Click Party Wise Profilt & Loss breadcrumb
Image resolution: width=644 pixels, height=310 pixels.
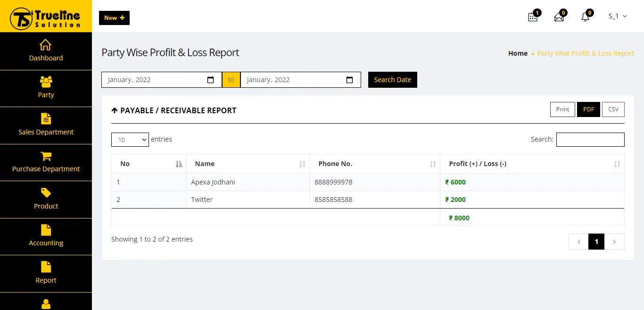[586, 53]
